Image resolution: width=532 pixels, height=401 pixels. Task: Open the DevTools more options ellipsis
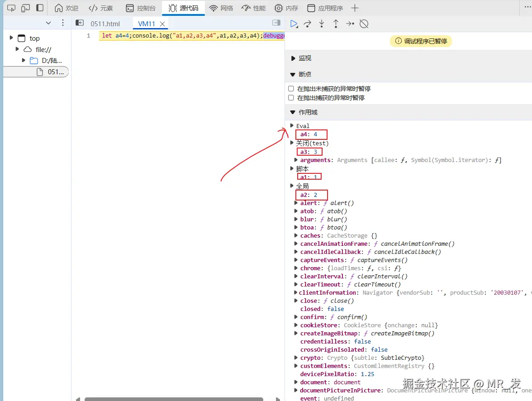(527, 8)
